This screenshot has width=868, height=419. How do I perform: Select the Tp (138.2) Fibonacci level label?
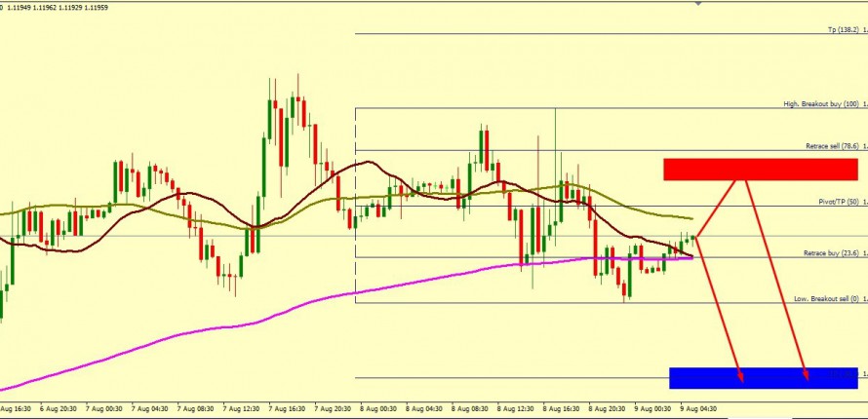point(843,30)
